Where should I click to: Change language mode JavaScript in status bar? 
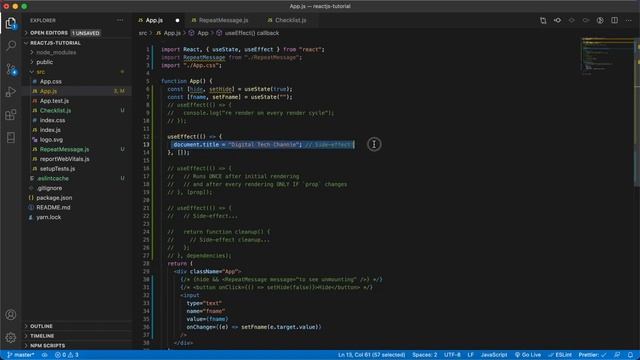point(493,355)
